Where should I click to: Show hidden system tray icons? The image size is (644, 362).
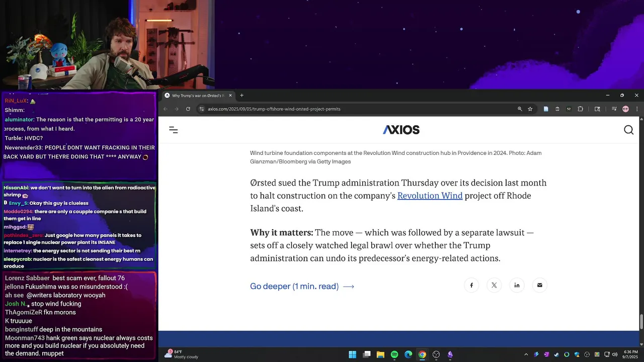[526, 354]
